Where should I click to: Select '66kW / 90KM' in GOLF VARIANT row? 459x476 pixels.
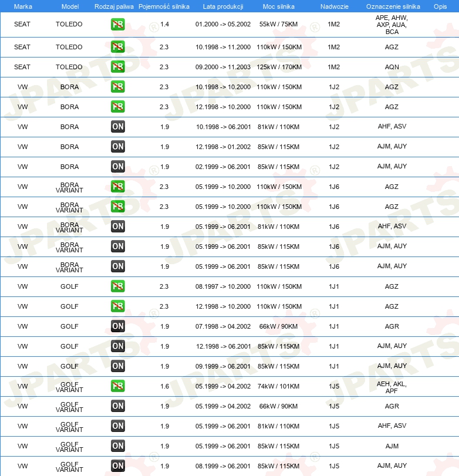278,406
